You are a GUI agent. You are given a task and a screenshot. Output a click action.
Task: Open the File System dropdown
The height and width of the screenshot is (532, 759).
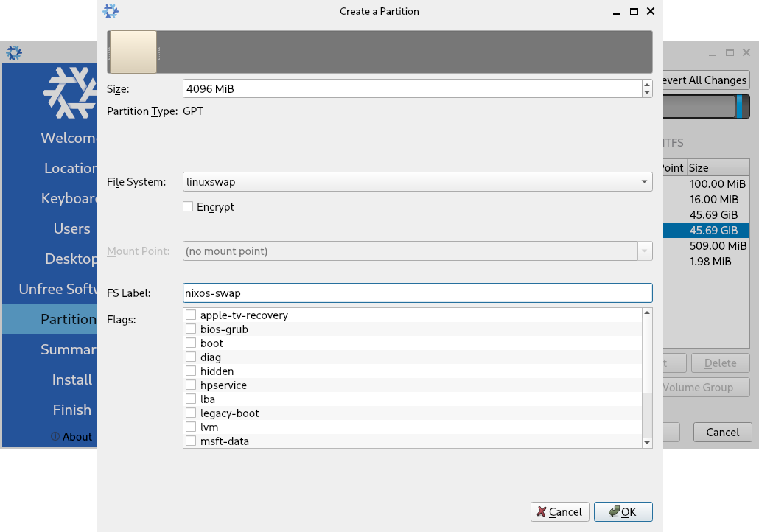[x=417, y=181]
